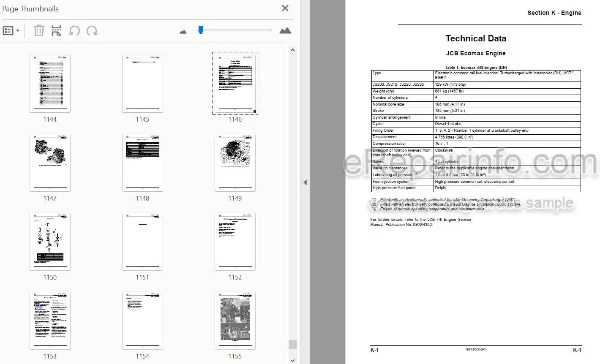The width and height of the screenshot is (600, 364).
Task: Click '129 kW (173 bhp)' value
Action: (451, 84)
